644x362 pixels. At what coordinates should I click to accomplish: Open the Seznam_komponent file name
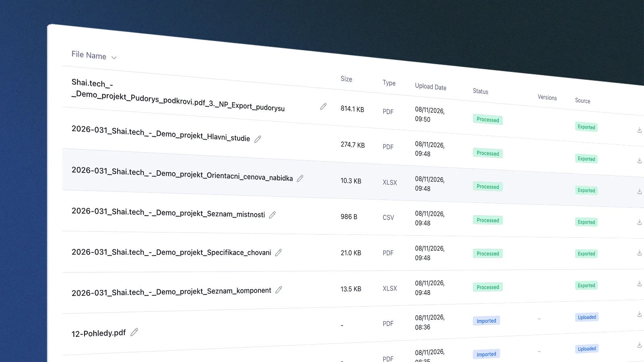tap(171, 292)
